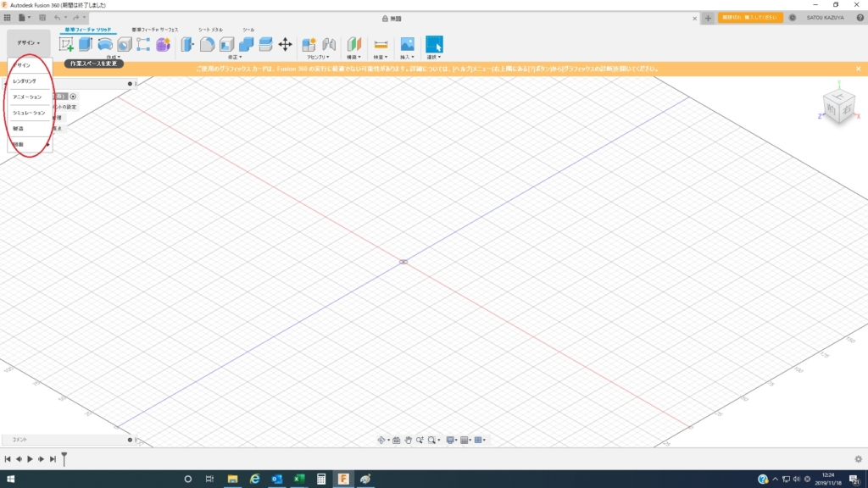Expand the Construct panel dropdown
Image resolution: width=868 pixels, height=488 pixels.
click(353, 57)
